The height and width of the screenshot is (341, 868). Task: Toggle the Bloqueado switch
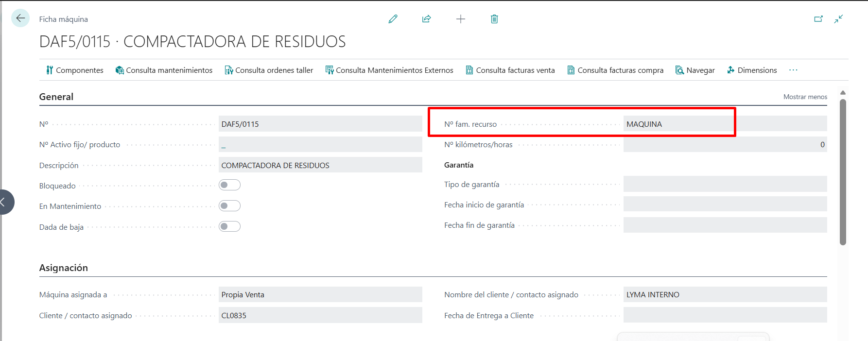(229, 185)
